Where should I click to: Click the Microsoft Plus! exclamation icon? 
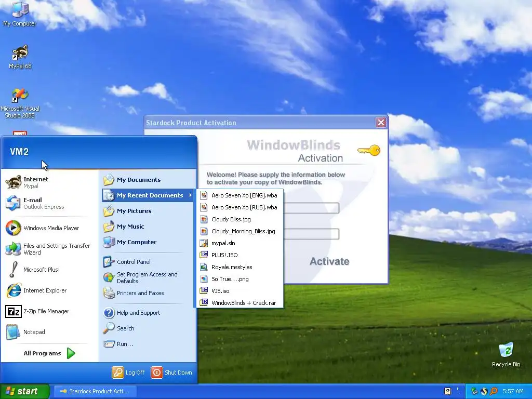click(13, 270)
